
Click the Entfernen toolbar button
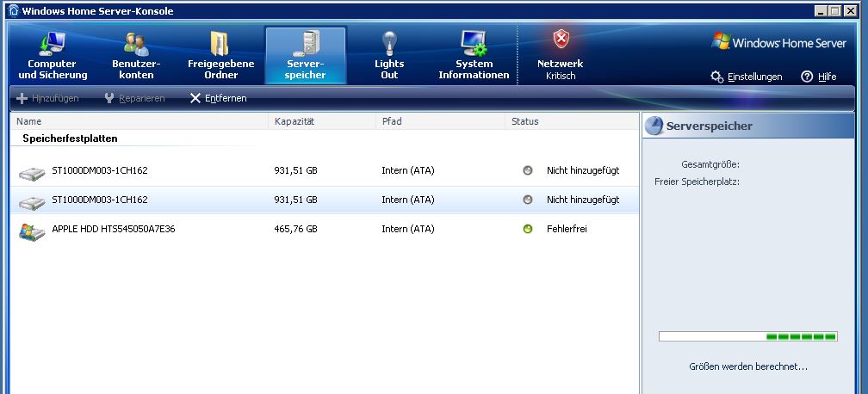(x=218, y=98)
